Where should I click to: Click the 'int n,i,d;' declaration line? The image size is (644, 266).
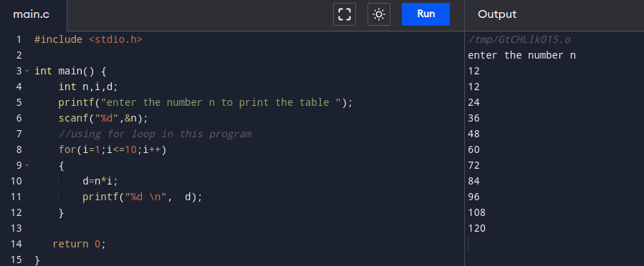[x=88, y=87]
